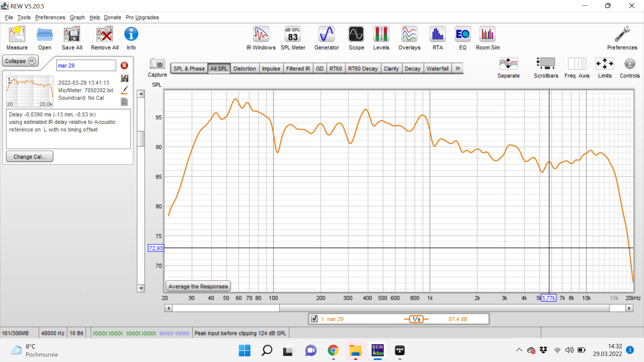Expand more graph tabs with chevron
This screenshot has width=644, height=362.
coord(458,68)
